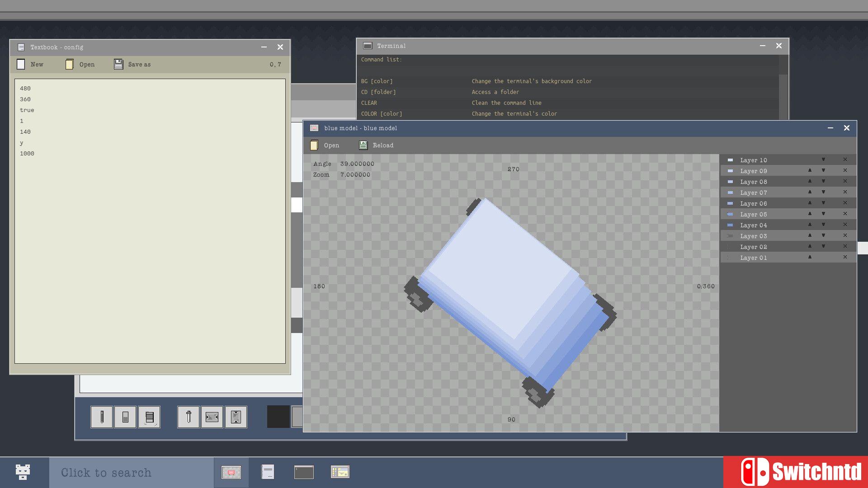This screenshot has height=488, width=868.
Task: Click the blue car model preview
Action: (x=510, y=303)
